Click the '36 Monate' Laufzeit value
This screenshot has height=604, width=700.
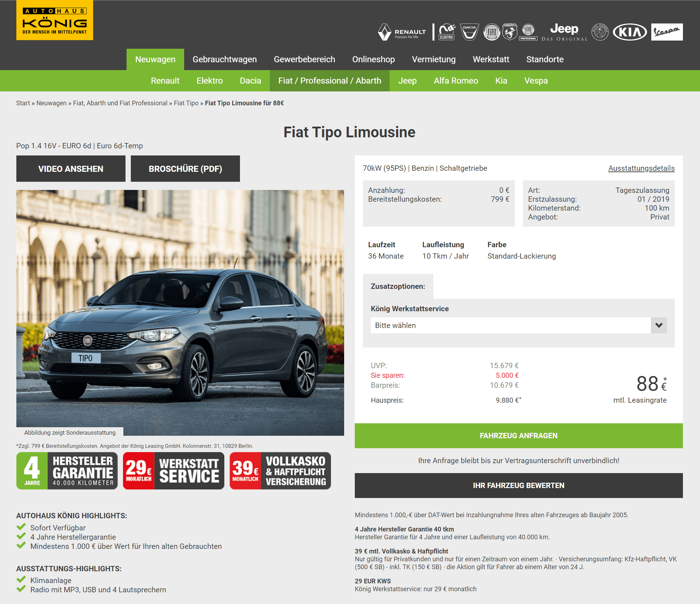click(386, 256)
